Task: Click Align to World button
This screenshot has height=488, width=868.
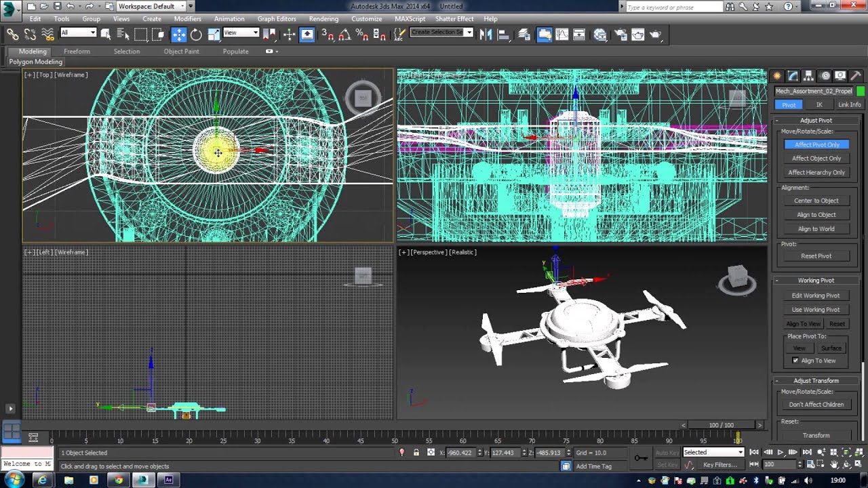Action: pyautogui.click(x=816, y=229)
